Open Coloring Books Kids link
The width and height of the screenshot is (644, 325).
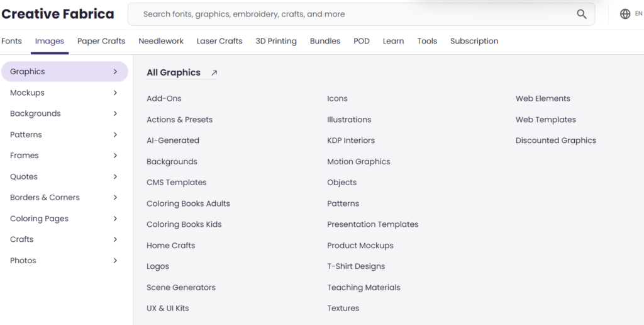coord(184,225)
